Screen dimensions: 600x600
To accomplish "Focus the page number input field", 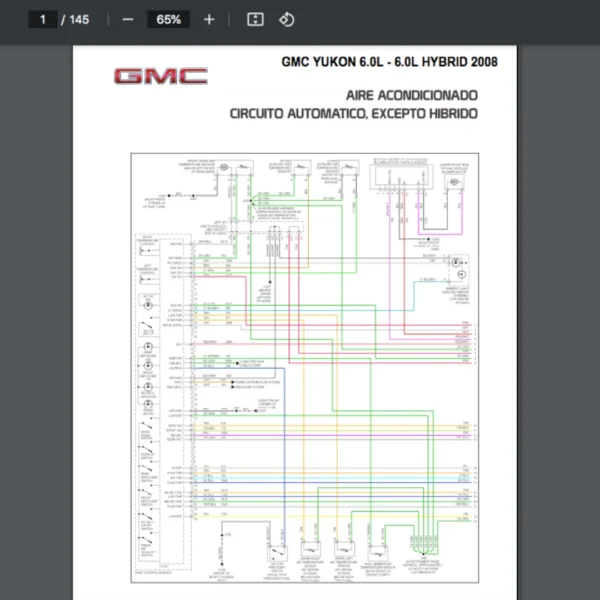I will (x=42, y=19).
